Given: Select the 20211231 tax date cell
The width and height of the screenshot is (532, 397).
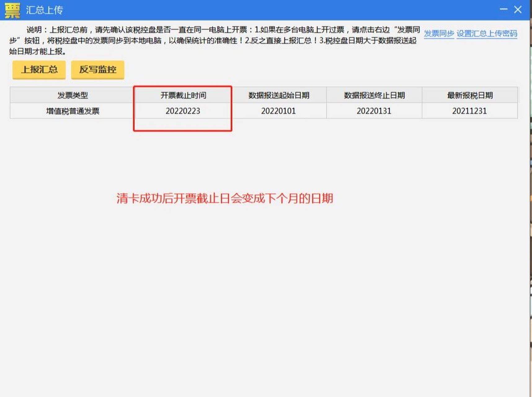Looking at the screenshot, I should pyautogui.click(x=469, y=111).
